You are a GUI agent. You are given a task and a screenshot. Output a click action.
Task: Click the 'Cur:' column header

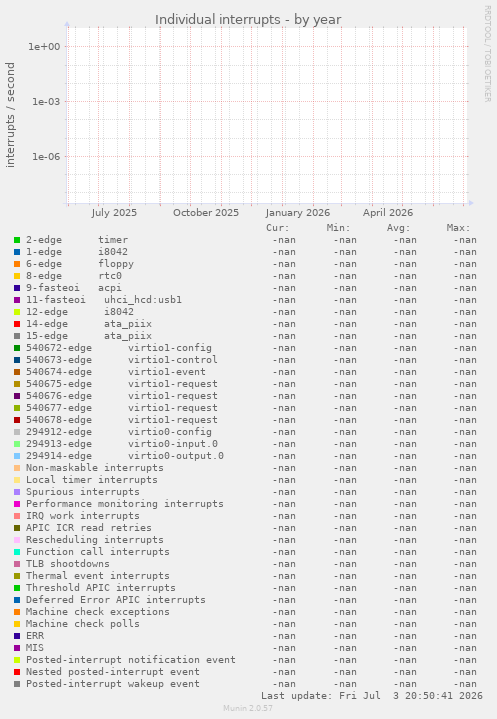tap(278, 228)
